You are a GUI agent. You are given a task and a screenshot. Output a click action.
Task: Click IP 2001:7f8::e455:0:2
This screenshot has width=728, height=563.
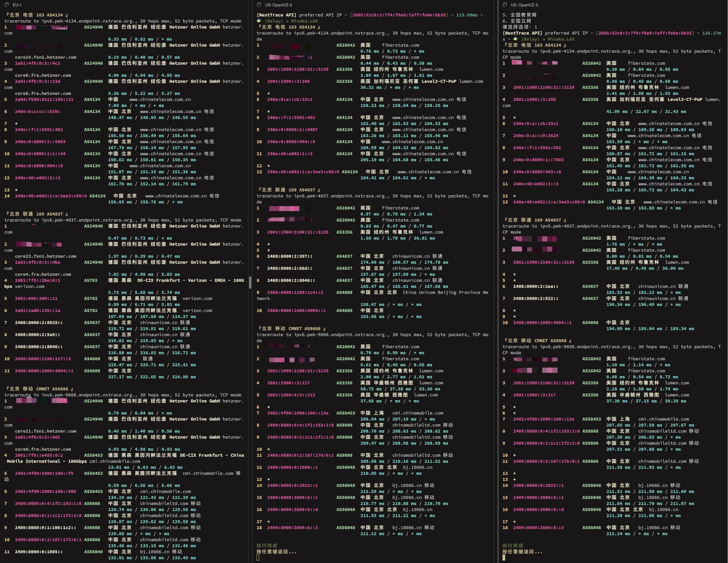pyautogui.click(x=39, y=455)
